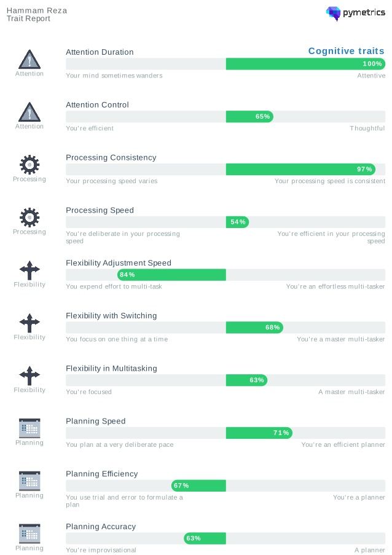Click the 65% Attention Control bar
Viewport: 392px width, 555px height.
[249, 116]
